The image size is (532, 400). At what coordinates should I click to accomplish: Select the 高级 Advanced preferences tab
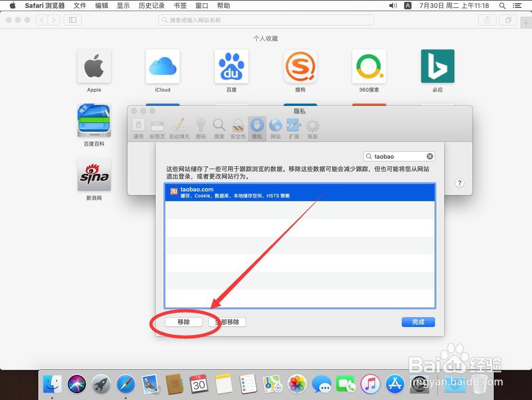[x=312, y=129]
